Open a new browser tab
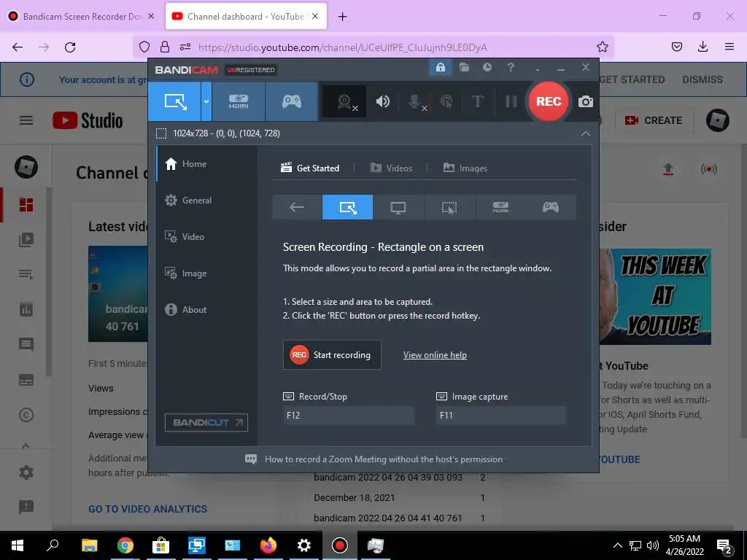Screen dimensions: 747x560 [343, 17]
